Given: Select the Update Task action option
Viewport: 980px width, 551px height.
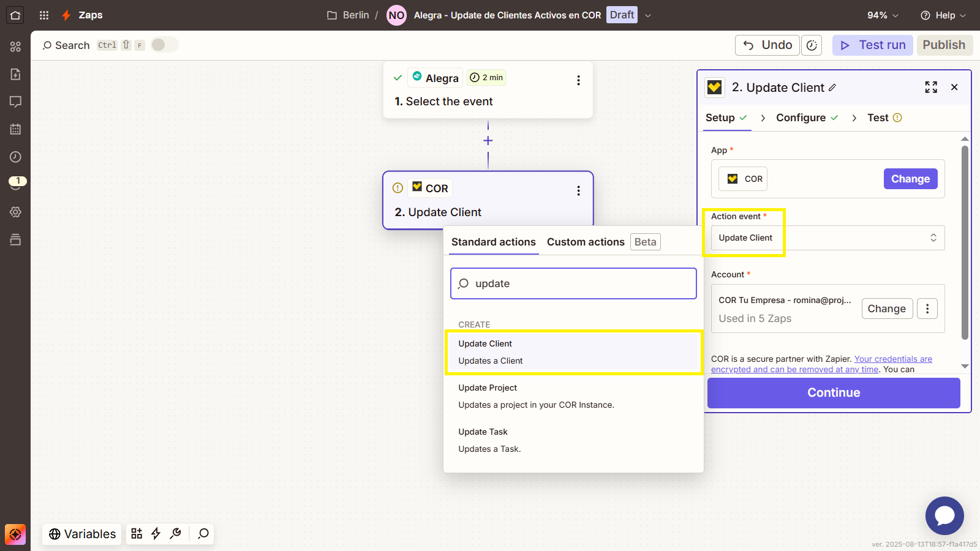Looking at the screenshot, I should tap(574, 440).
